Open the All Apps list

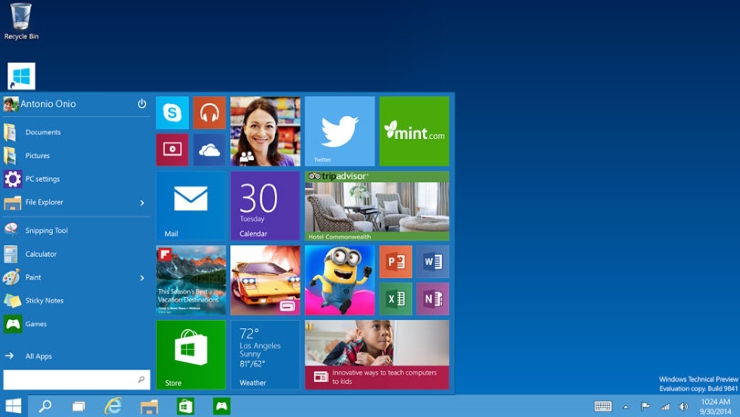tap(38, 356)
